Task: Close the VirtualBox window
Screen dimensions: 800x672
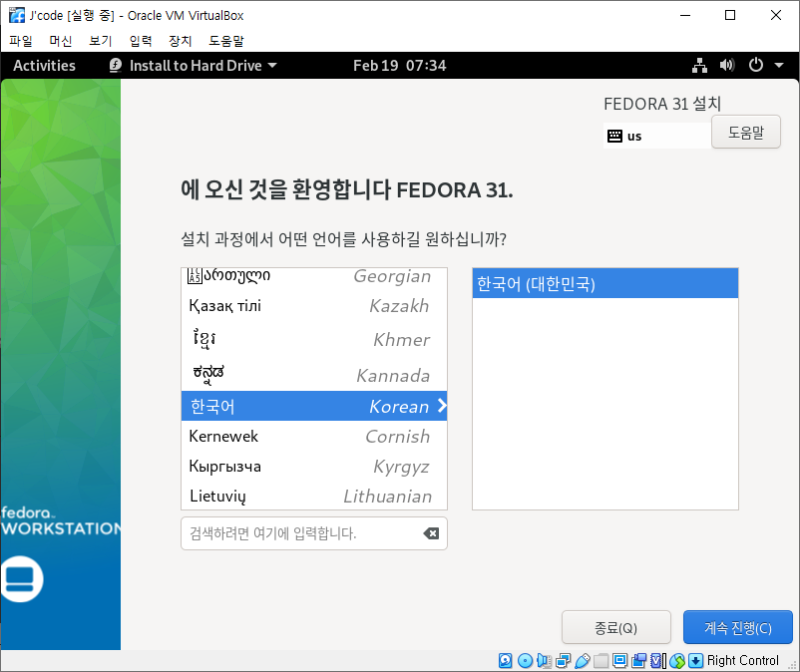Action: pyautogui.click(x=775, y=15)
